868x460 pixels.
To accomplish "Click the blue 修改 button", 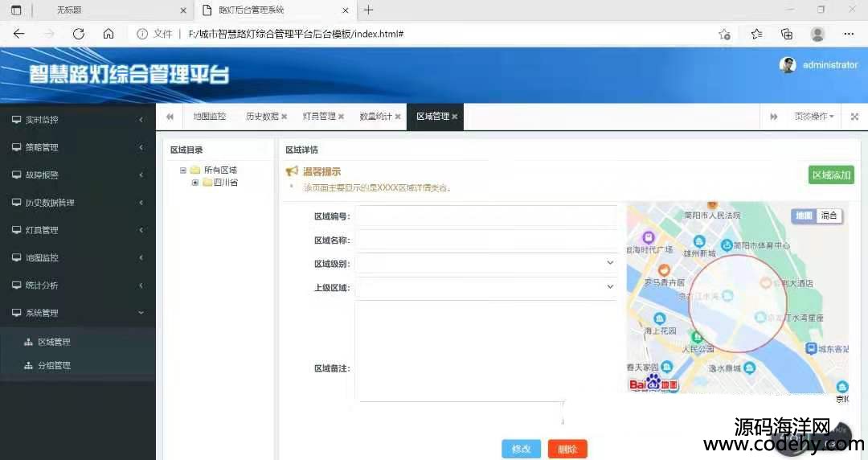I will click(x=521, y=449).
